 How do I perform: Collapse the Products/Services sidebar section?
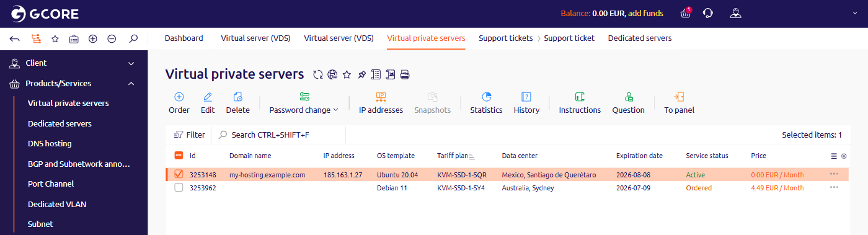[131, 84]
